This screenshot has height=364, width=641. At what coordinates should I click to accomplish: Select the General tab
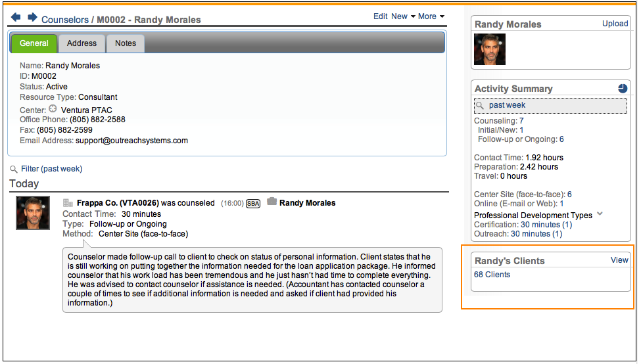tap(34, 43)
